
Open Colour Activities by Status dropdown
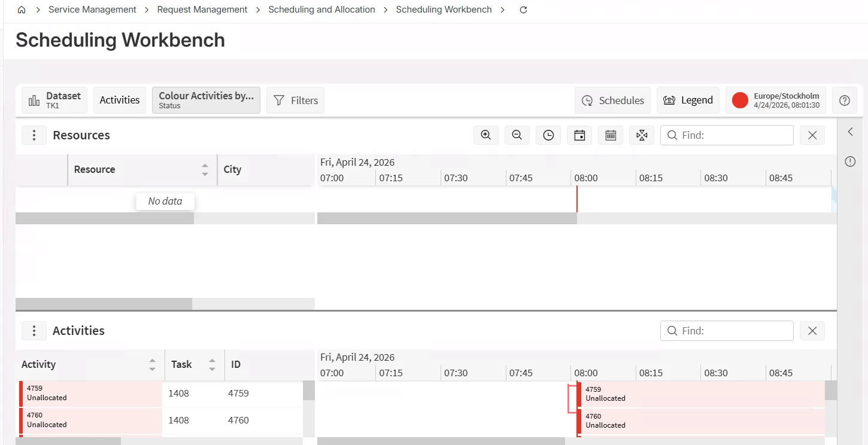pos(206,100)
